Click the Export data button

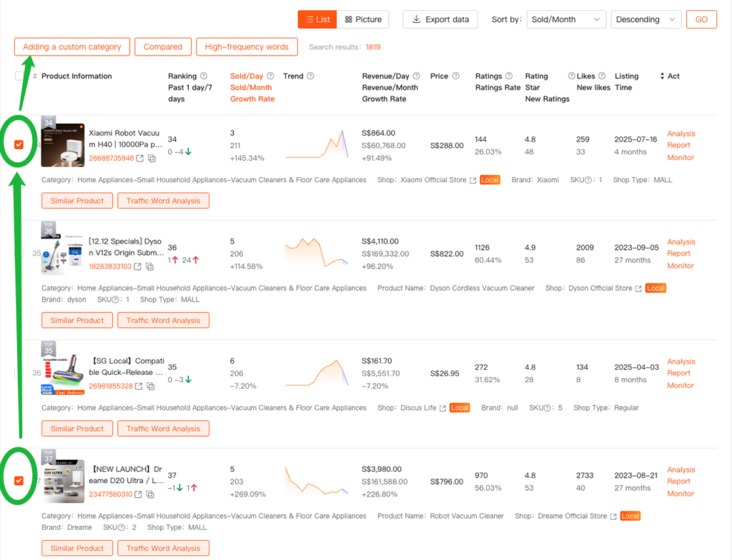click(441, 19)
